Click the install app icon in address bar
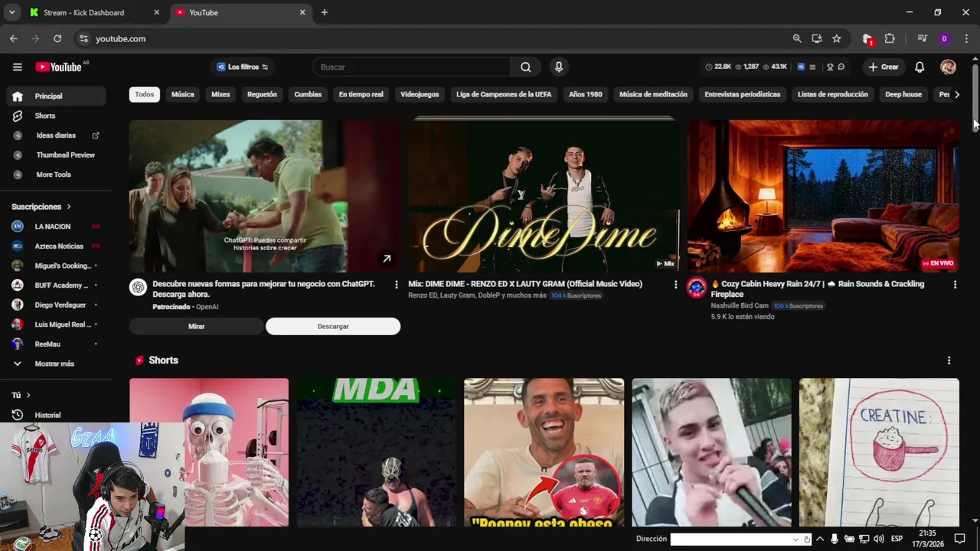The height and width of the screenshot is (551, 980). tap(817, 38)
